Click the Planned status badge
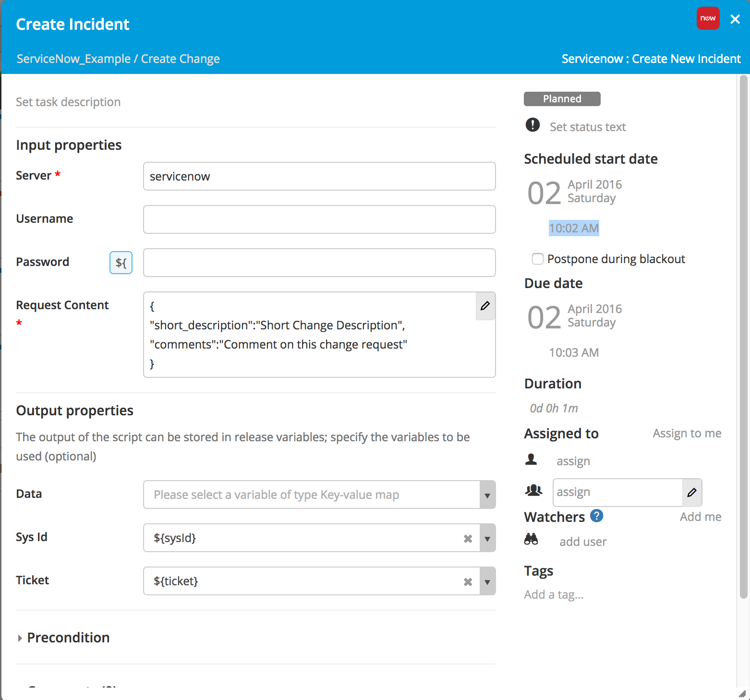The width and height of the screenshot is (750, 700). coord(562,98)
